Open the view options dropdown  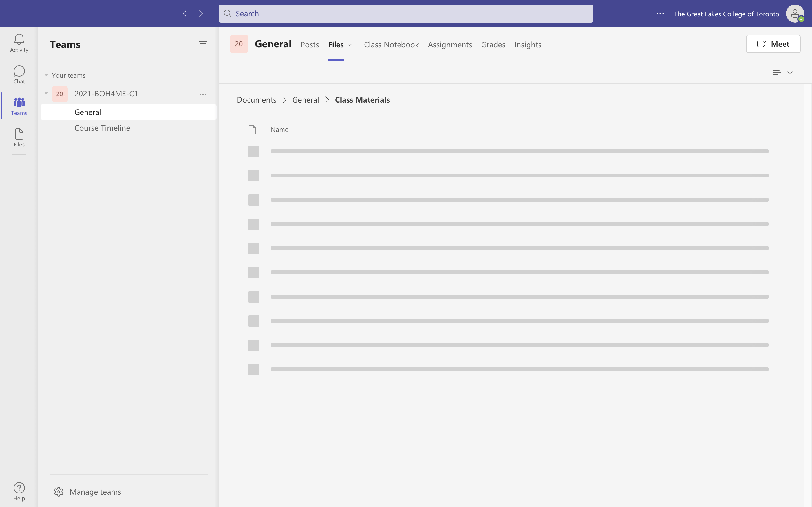783,72
